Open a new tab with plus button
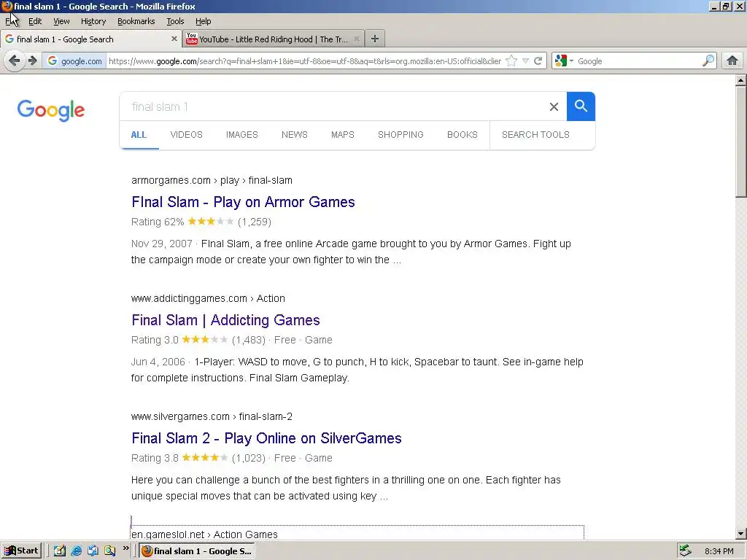Viewport: 747px width, 560px height. pyautogui.click(x=375, y=39)
